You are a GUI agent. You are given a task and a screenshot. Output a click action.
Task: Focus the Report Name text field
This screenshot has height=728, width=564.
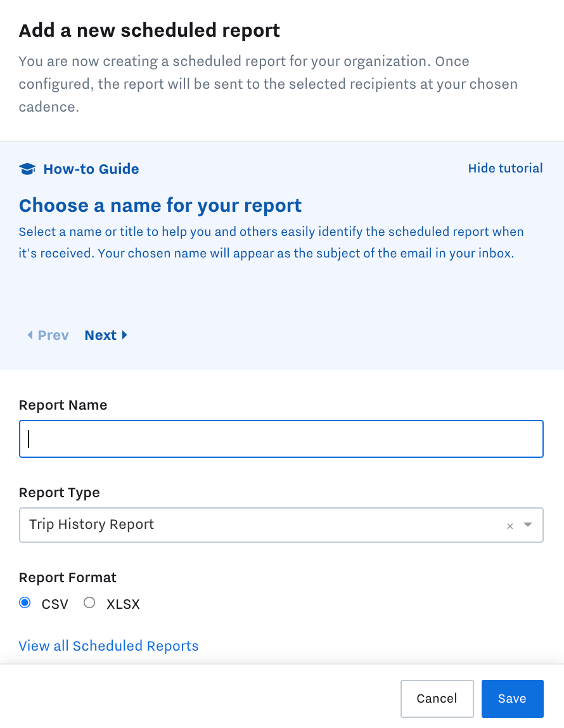click(281, 439)
